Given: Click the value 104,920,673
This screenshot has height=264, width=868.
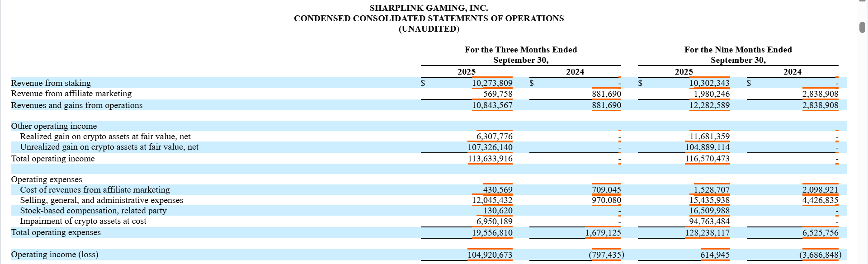Looking at the screenshot, I should tap(490, 255).
